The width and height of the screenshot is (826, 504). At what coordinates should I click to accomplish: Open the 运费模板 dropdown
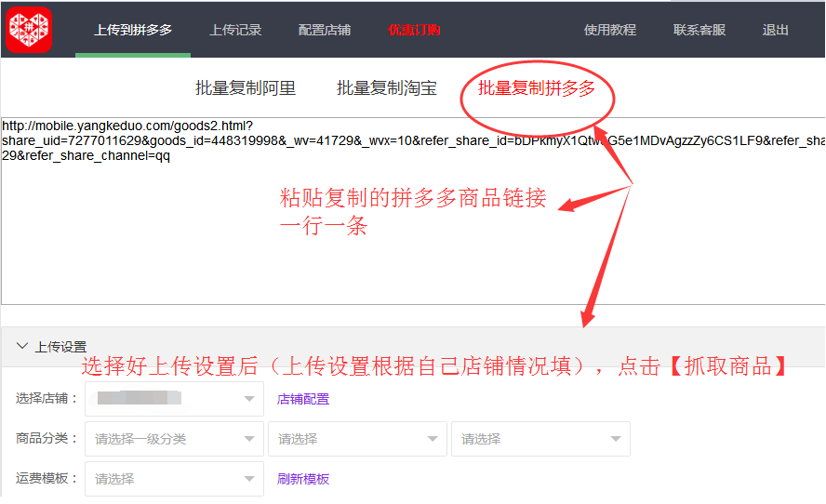click(174, 479)
